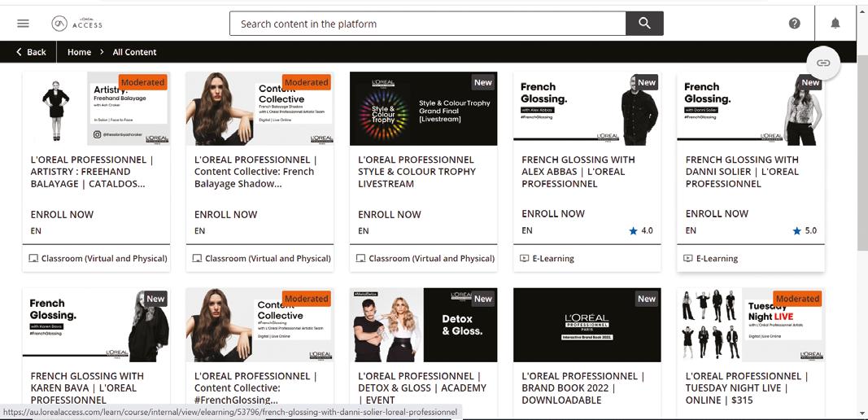The height and width of the screenshot is (420, 868).
Task: Click title FRENCH GLOSSING WITH ALEX ABBAS
Action: tap(578, 172)
